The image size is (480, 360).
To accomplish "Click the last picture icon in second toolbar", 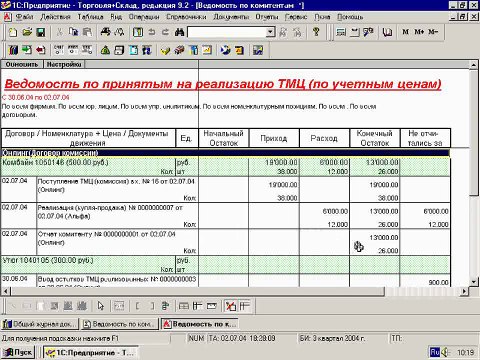I will (258, 50).
